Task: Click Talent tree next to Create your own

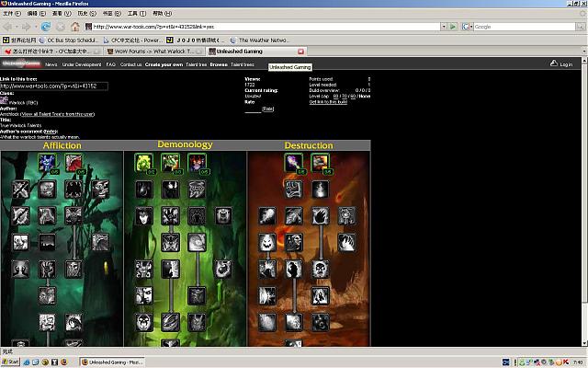Action: [196, 64]
